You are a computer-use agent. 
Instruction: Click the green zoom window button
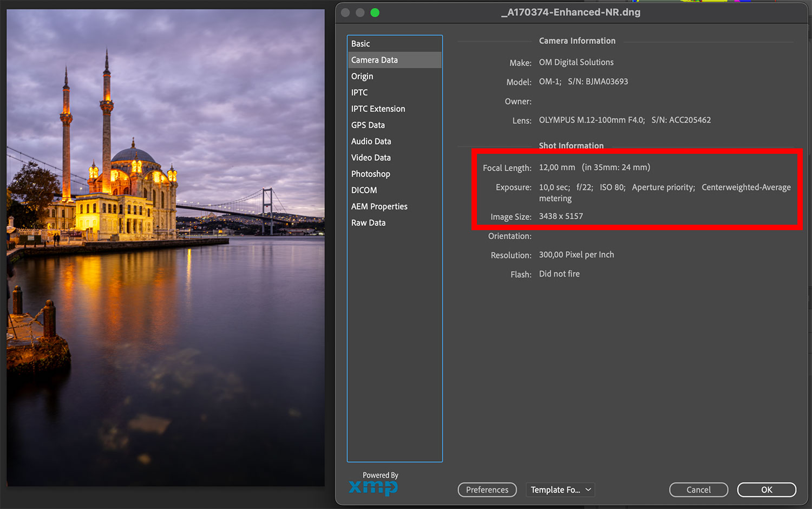coord(375,12)
